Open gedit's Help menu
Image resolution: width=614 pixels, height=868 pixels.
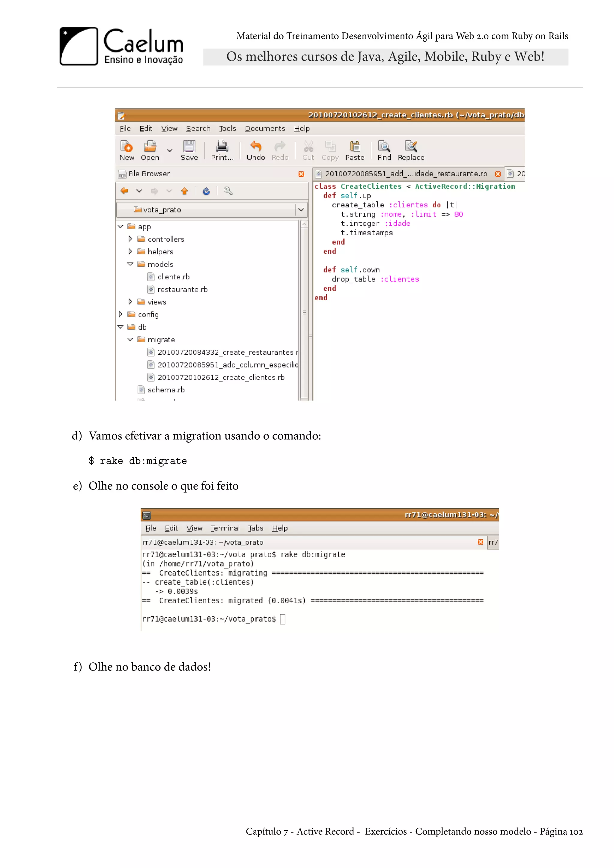click(302, 129)
